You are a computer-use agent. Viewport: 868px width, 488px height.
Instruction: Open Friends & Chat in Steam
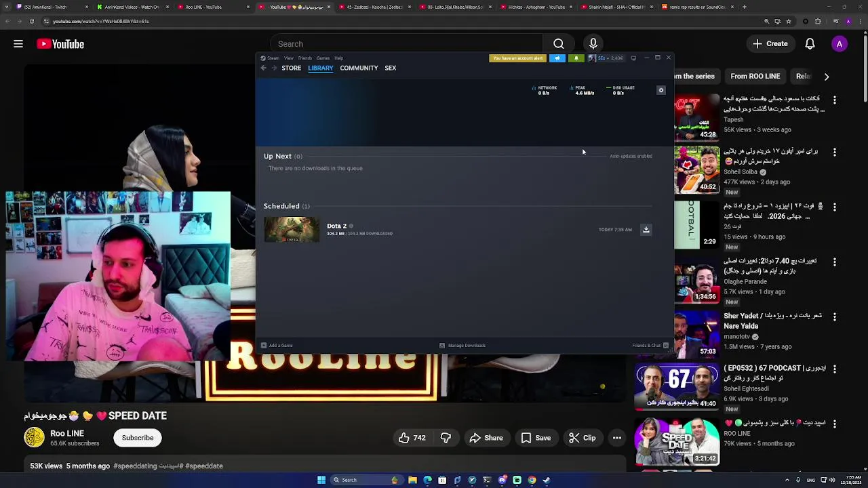[650, 346]
